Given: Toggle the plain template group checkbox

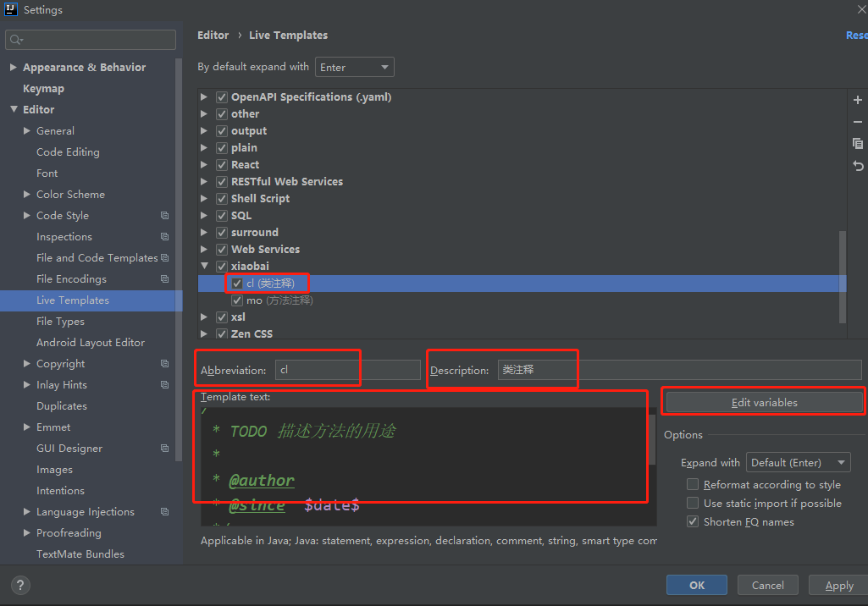Looking at the screenshot, I should pos(222,148).
